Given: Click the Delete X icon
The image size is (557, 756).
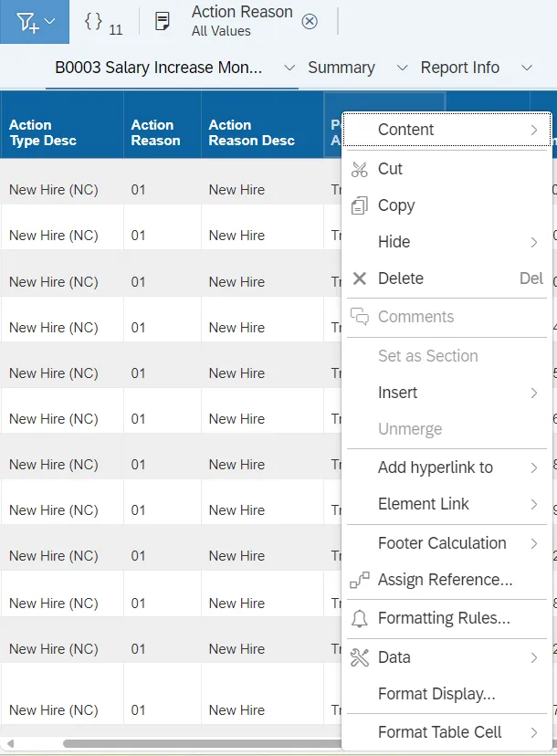Looking at the screenshot, I should click(360, 278).
